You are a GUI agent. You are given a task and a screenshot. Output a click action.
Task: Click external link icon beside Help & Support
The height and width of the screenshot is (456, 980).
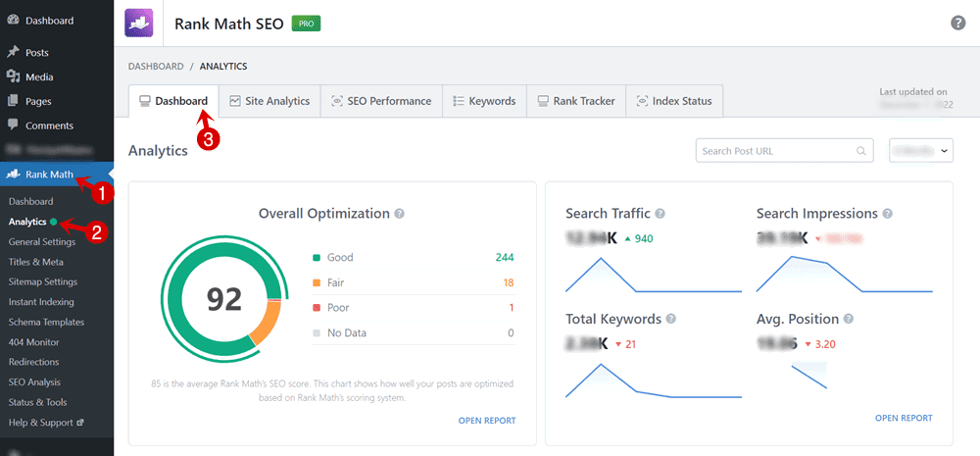pyautogui.click(x=79, y=423)
